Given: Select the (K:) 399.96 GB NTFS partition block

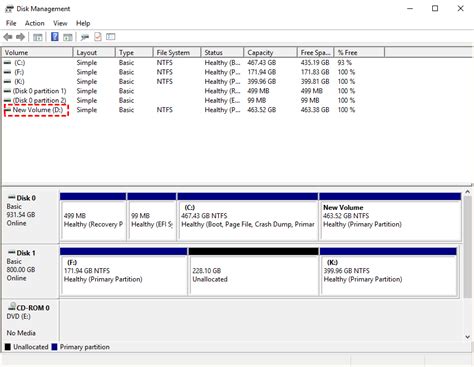Looking at the screenshot, I should click(x=388, y=272).
